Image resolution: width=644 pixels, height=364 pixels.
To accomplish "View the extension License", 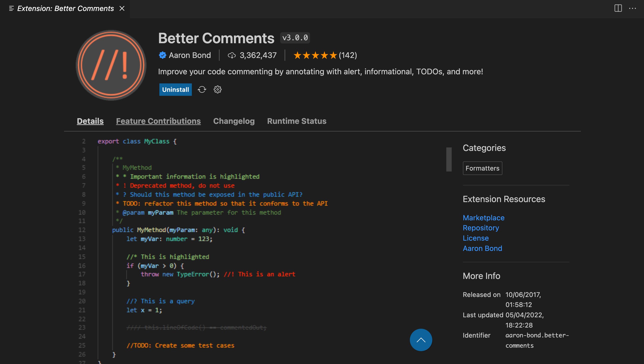I will pyautogui.click(x=476, y=238).
